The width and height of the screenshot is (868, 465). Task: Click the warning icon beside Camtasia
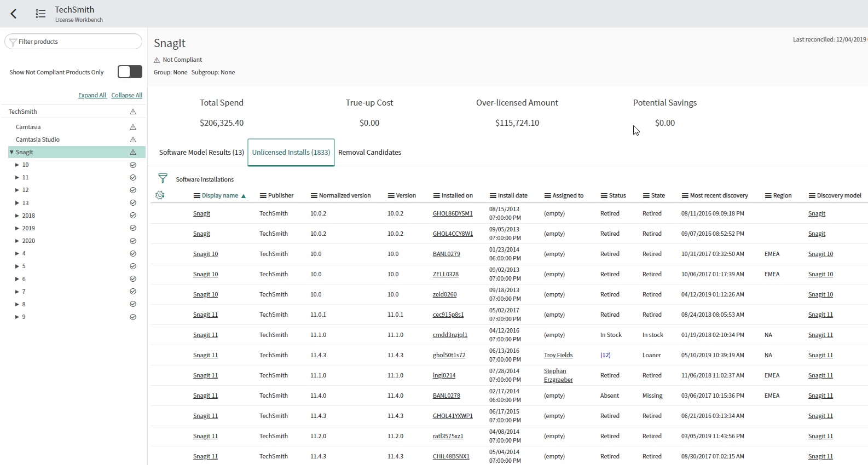coord(132,127)
